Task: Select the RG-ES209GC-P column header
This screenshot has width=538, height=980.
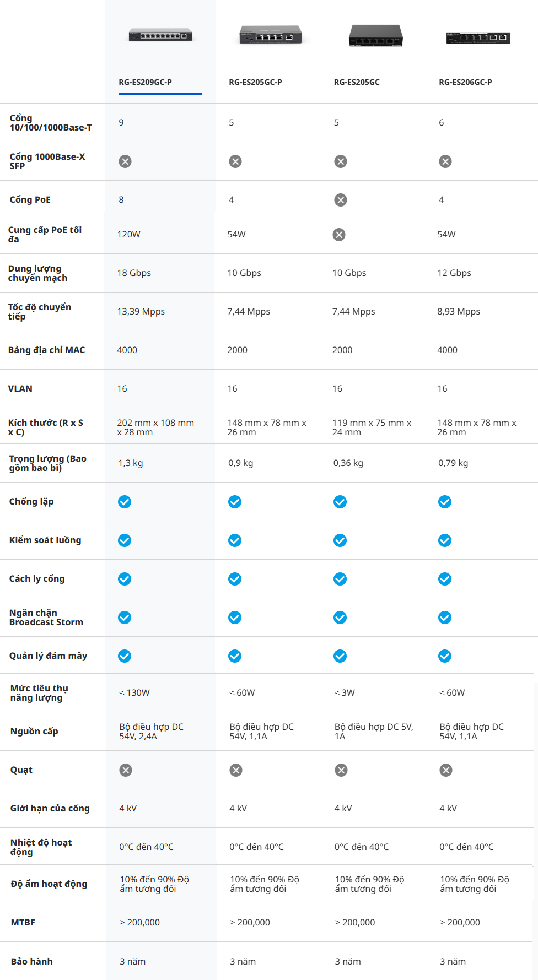Action: (145, 82)
